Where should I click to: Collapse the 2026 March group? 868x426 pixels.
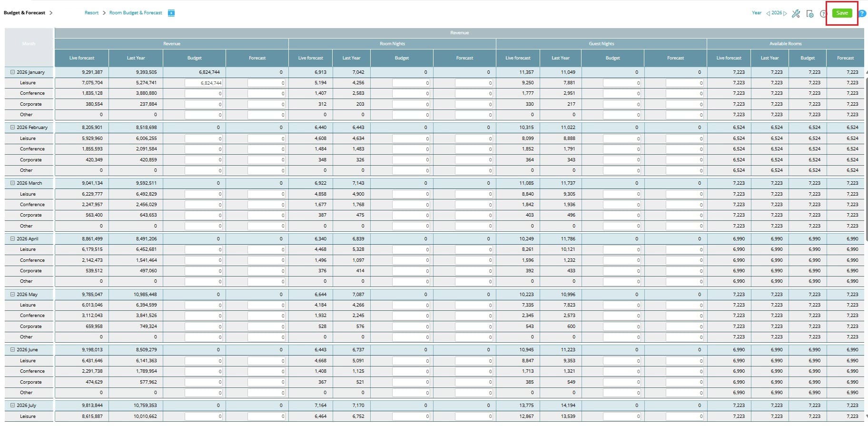click(x=13, y=183)
